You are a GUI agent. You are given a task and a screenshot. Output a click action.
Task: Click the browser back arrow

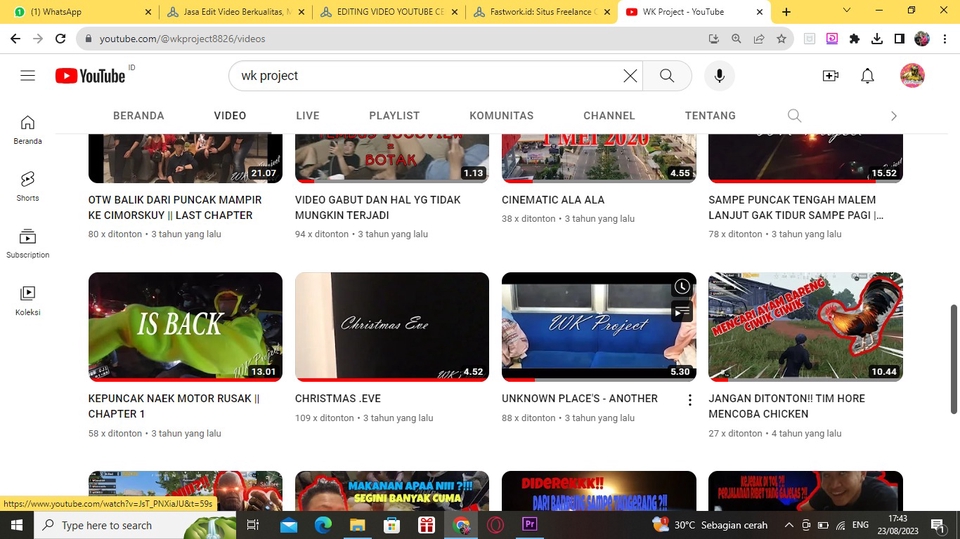(15, 39)
